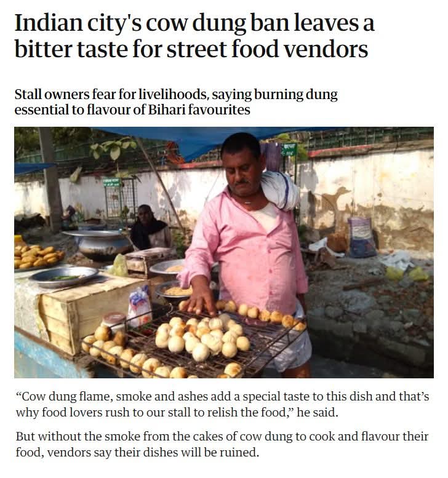Click the green sign behind the vendor
This screenshot has width=448, height=478.
point(289,149)
